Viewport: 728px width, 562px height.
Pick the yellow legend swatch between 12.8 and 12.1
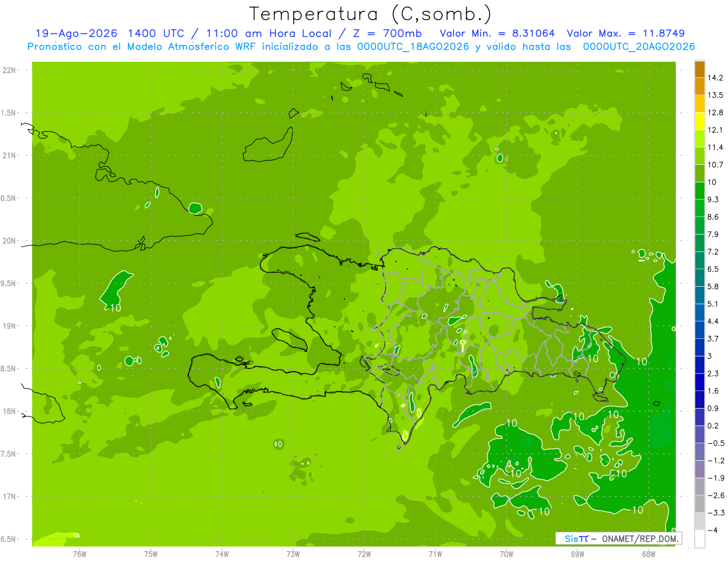(x=699, y=121)
